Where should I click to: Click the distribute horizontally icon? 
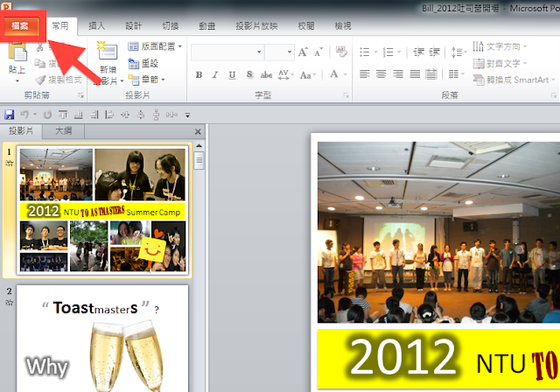[x=171, y=115]
